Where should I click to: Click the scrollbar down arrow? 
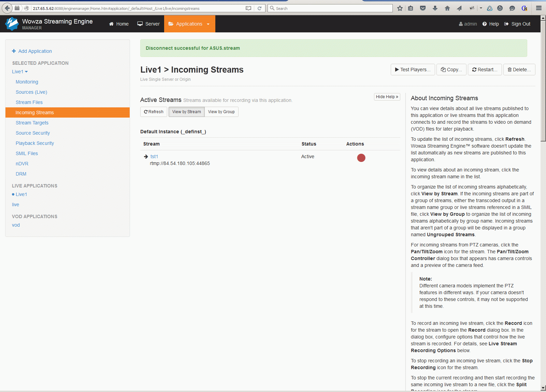[543, 388]
